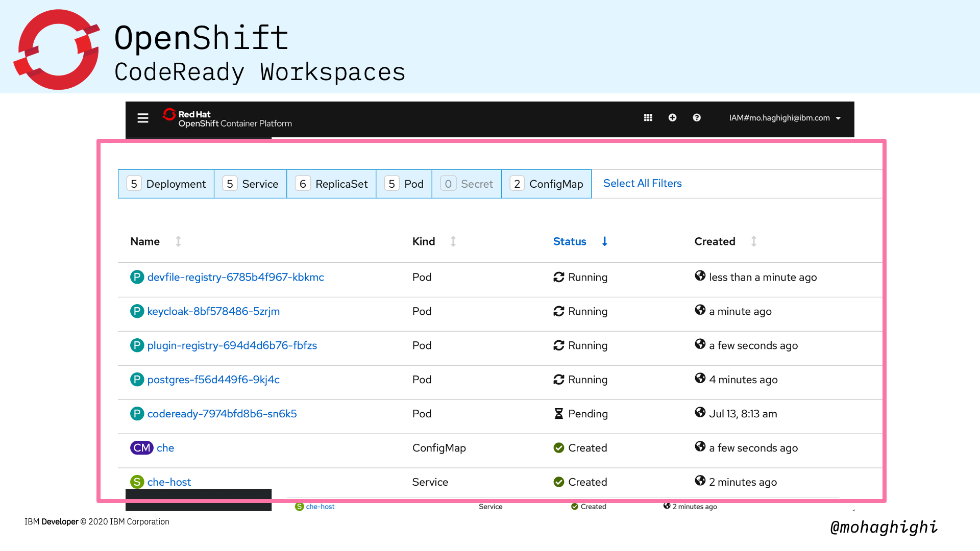The width and height of the screenshot is (980, 551).
Task: Expand the IAM#mo.haghighi@ibm.com user dropdown
Action: point(785,118)
